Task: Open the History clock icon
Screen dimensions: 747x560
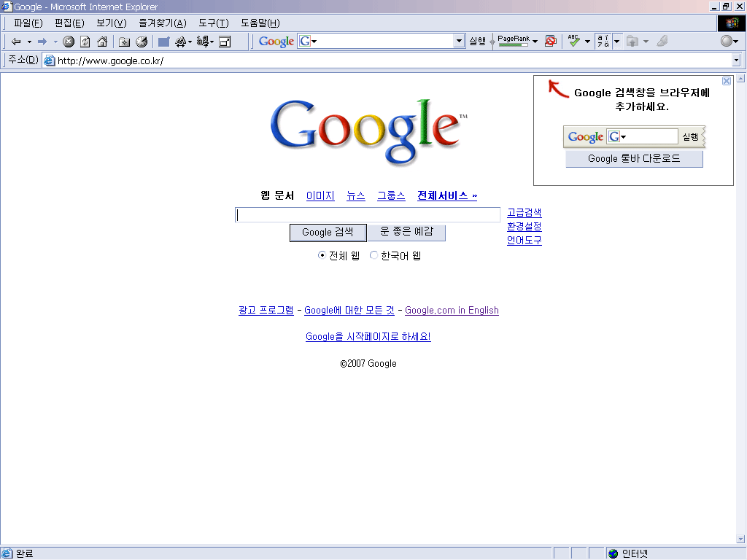Action: (x=142, y=42)
